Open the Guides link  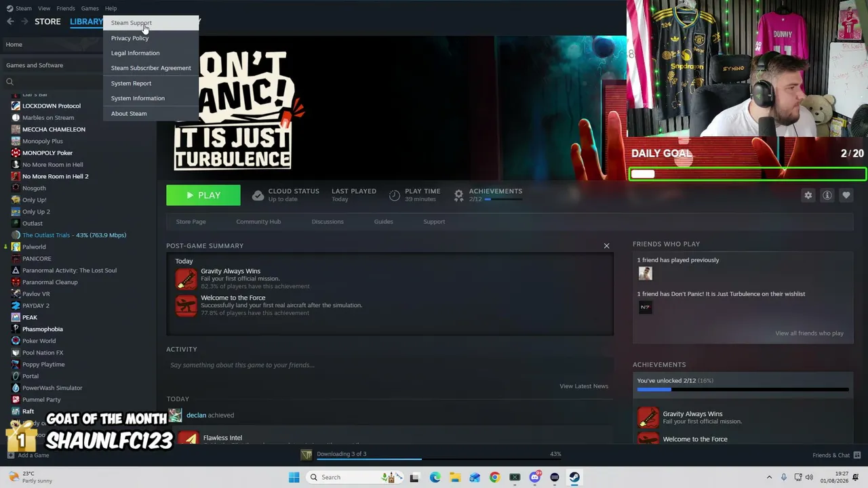pyautogui.click(x=383, y=222)
